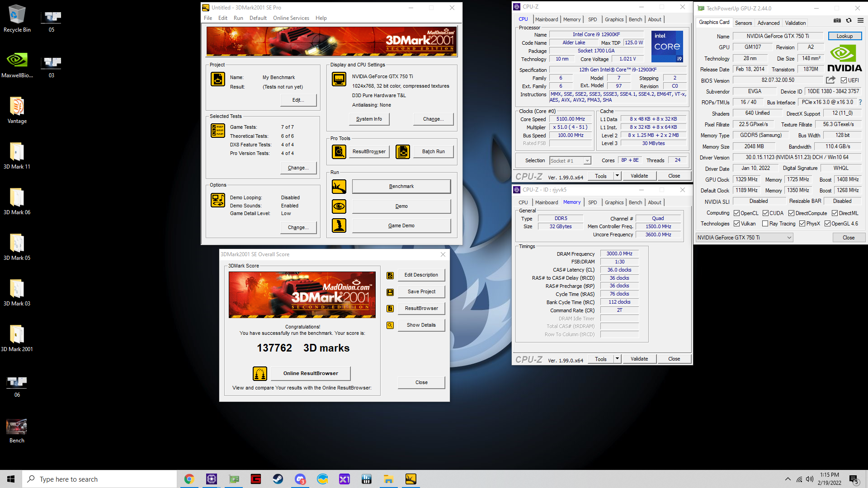Switch to the Sensors tab in GPU-Z

pos(743,23)
